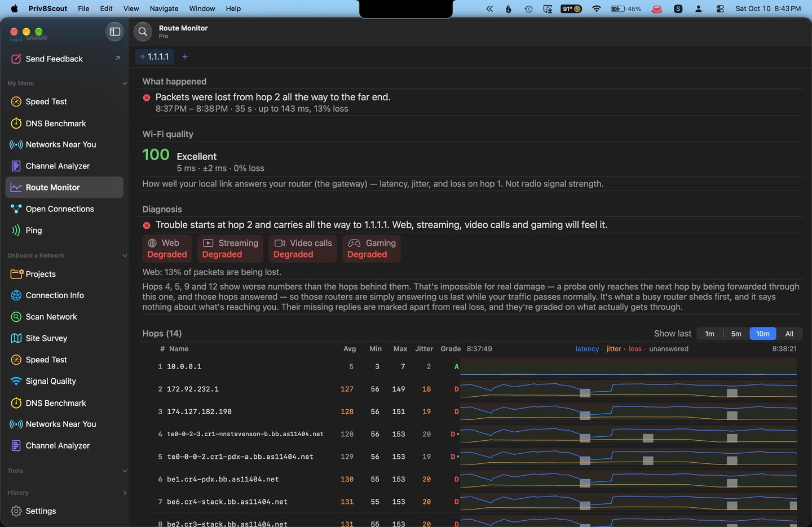Toggle the jitter legend series
Screen dimensions: 812x527
614,349
